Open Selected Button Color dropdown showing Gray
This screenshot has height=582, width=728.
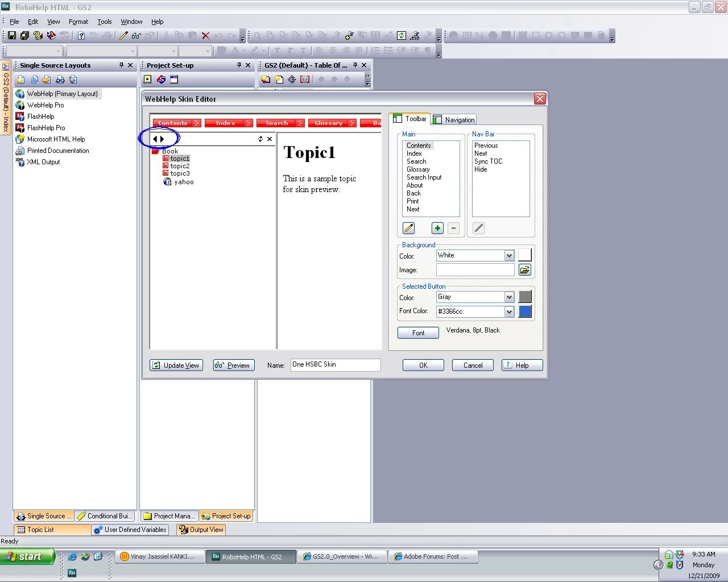pyautogui.click(x=509, y=297)
